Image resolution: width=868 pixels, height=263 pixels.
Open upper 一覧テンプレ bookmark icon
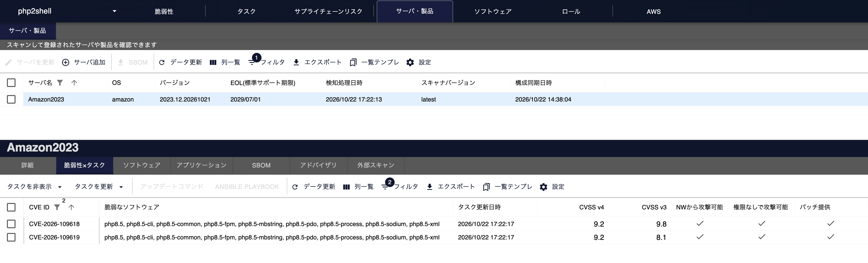tap(353, 63)
